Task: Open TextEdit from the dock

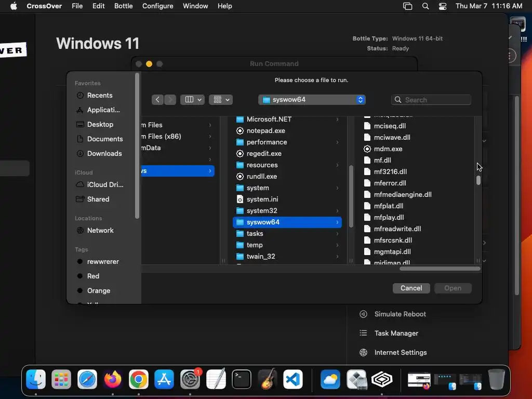Action: click(x=216, y=379)
